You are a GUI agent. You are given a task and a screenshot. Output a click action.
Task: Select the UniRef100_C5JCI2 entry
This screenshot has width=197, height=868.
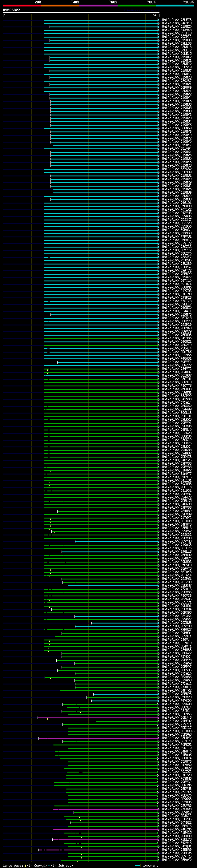[x=177, y=816]
